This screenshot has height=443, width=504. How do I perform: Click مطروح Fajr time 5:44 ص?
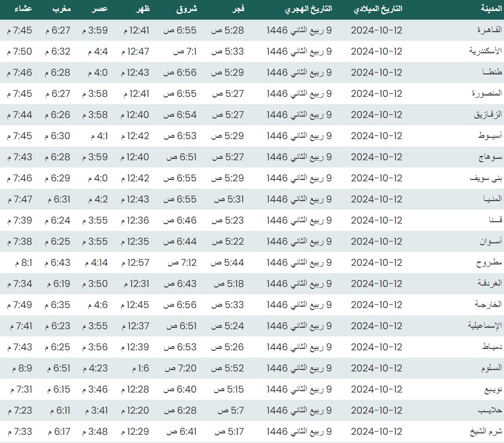coord(227,263)
